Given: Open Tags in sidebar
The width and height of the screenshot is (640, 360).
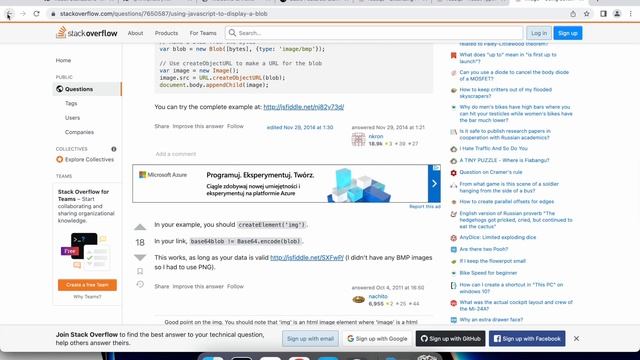Looking at the screenshot, I should coord(71,104).
